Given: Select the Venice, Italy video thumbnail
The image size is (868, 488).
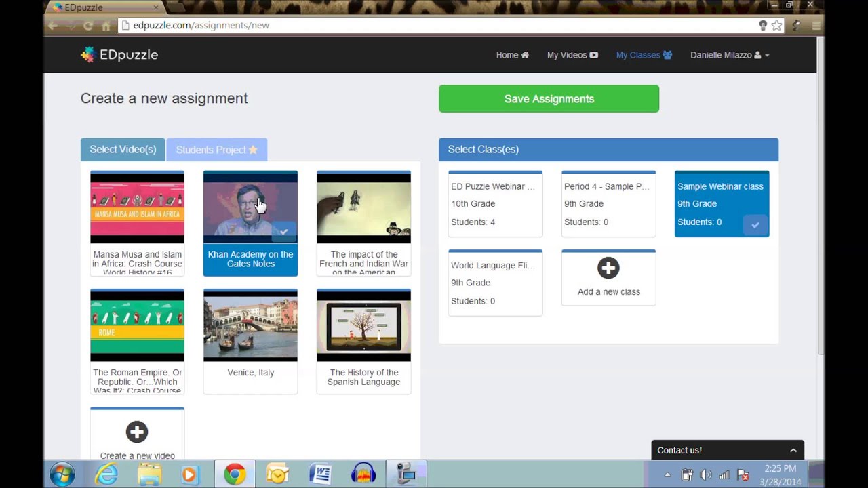Looking at the screenshot, I should [x=250, y=325].
